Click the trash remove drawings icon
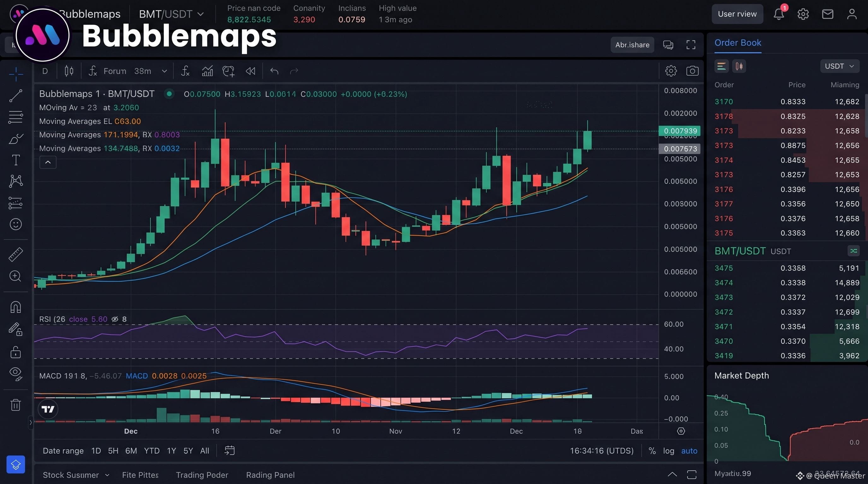The width and height of the screenshot is (868, 484). (x=16, y=405)
